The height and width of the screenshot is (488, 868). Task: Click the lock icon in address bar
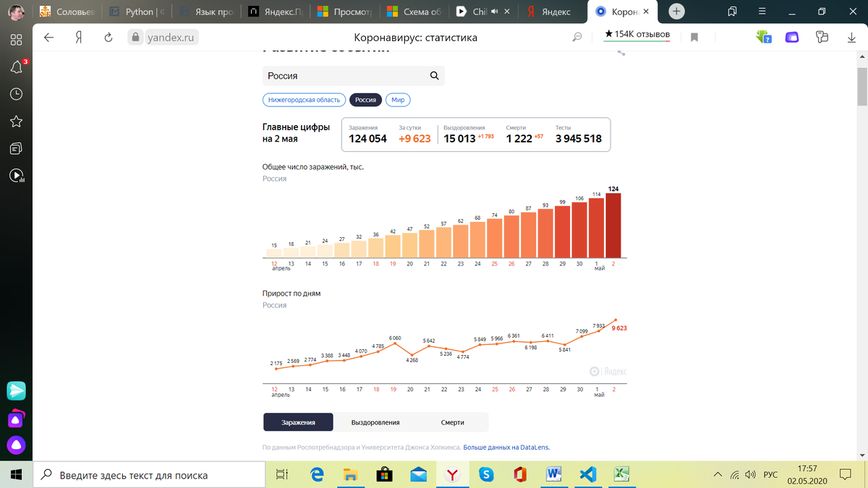pos(134,38)
